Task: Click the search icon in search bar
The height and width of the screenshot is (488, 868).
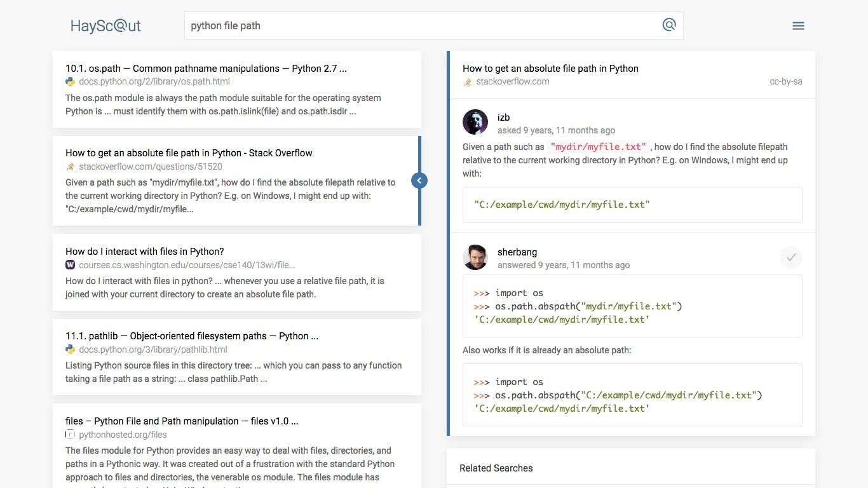Action: 669,25
